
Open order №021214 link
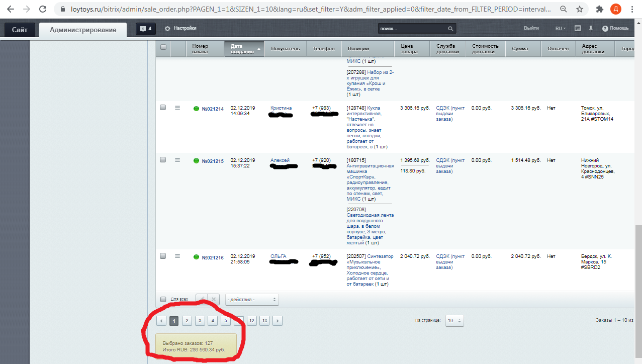pos(213,109)
